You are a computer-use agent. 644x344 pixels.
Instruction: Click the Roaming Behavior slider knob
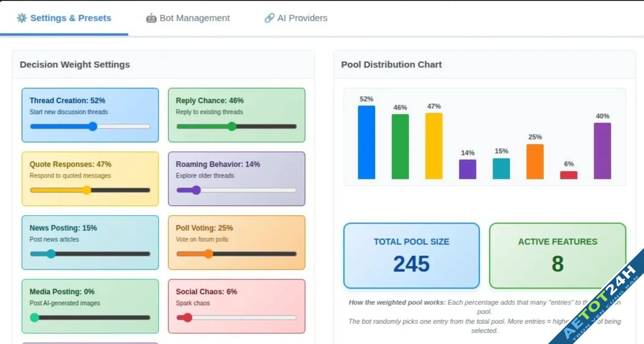(196, 190)
